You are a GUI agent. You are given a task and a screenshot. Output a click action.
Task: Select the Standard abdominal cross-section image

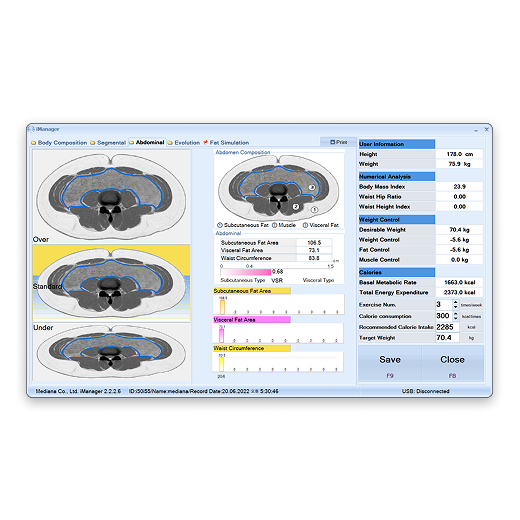pyautogui.click(x=111, y=283)
